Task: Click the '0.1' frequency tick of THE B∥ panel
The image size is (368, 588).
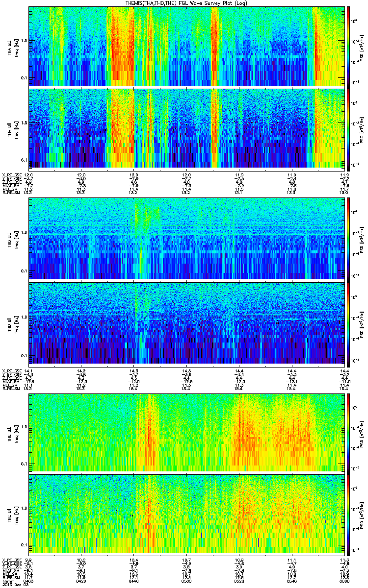Action: pos(24,545)
